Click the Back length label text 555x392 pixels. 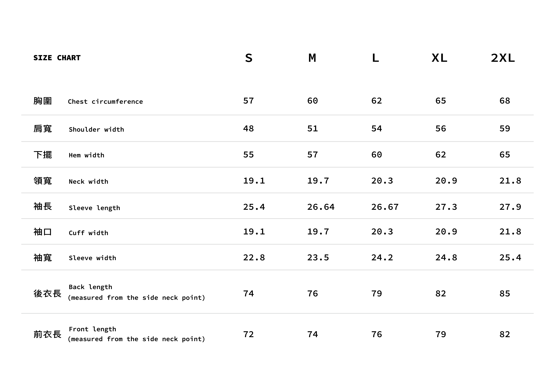pos(90,287)
